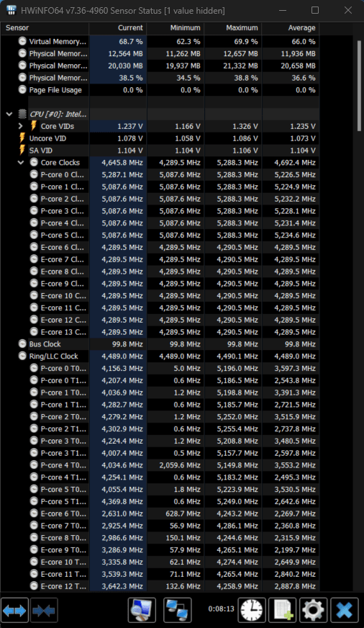
Task: Click the E-core 13 C... row icon
Action: click(x=34, y=332)
